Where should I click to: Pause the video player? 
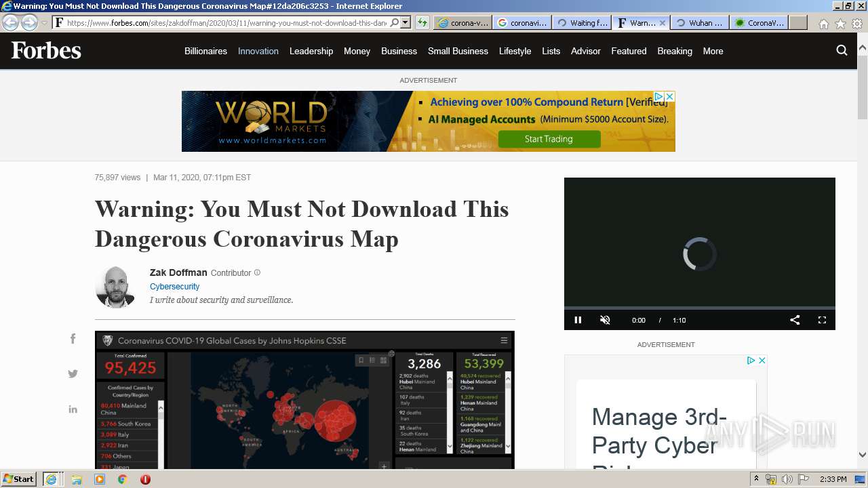(578, 320)
